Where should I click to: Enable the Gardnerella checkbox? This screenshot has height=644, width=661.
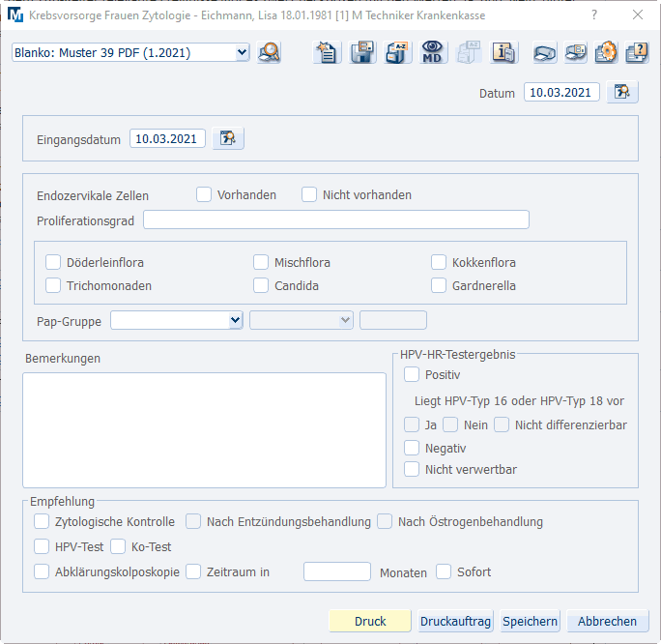439,285
